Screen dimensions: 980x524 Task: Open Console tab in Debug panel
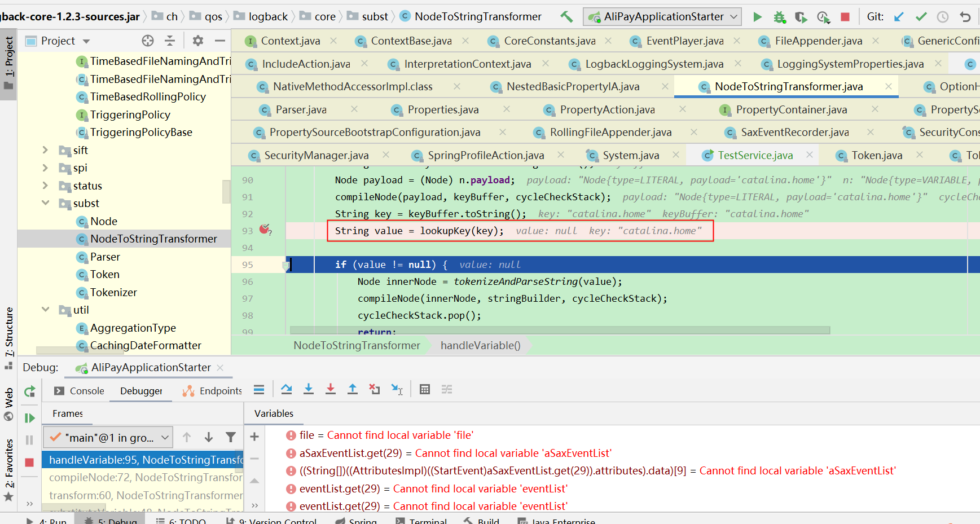click(x=79, y=391)
